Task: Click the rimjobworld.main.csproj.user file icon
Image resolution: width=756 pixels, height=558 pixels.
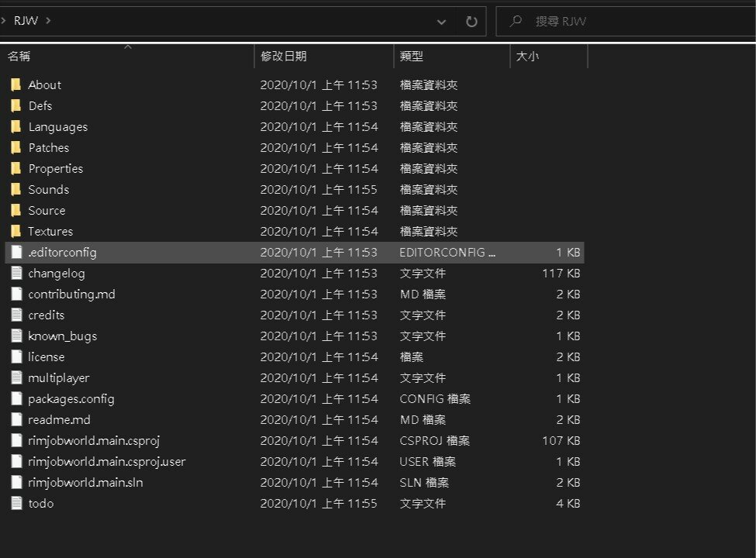Action: coord(16,462)
